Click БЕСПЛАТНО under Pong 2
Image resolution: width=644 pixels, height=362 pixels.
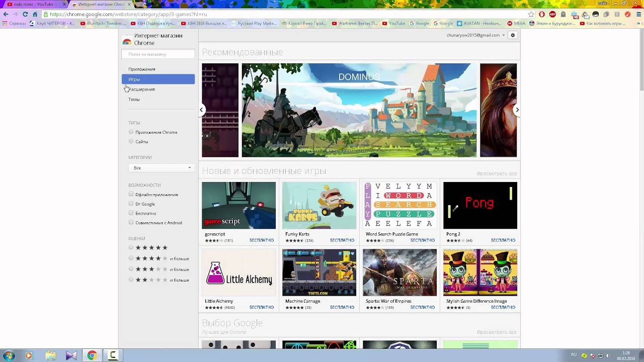[503, 240]
